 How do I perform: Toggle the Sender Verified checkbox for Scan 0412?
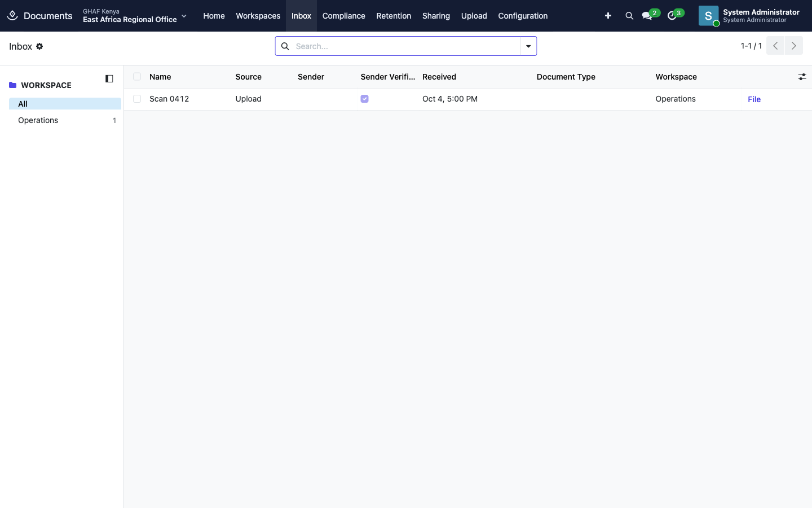[364, 99]
